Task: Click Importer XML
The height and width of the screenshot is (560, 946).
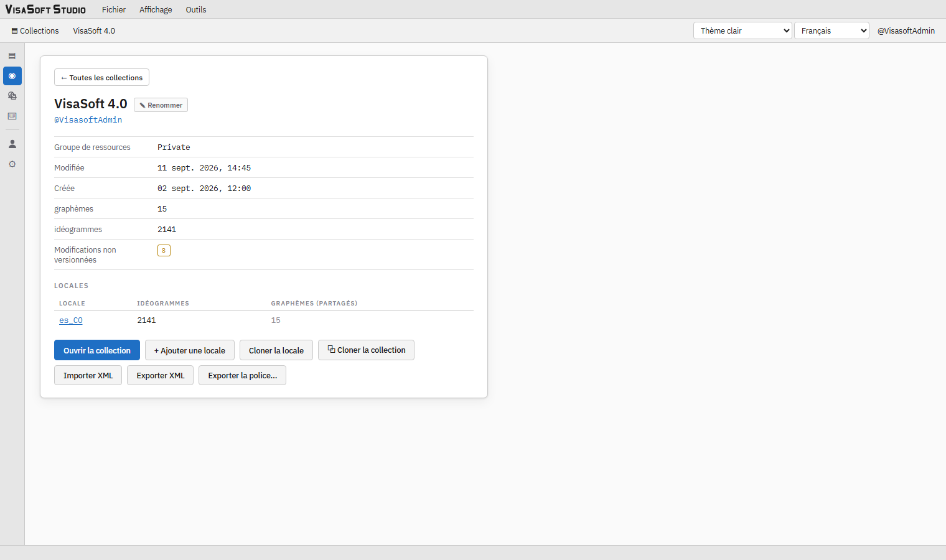Action: [88, 375]
